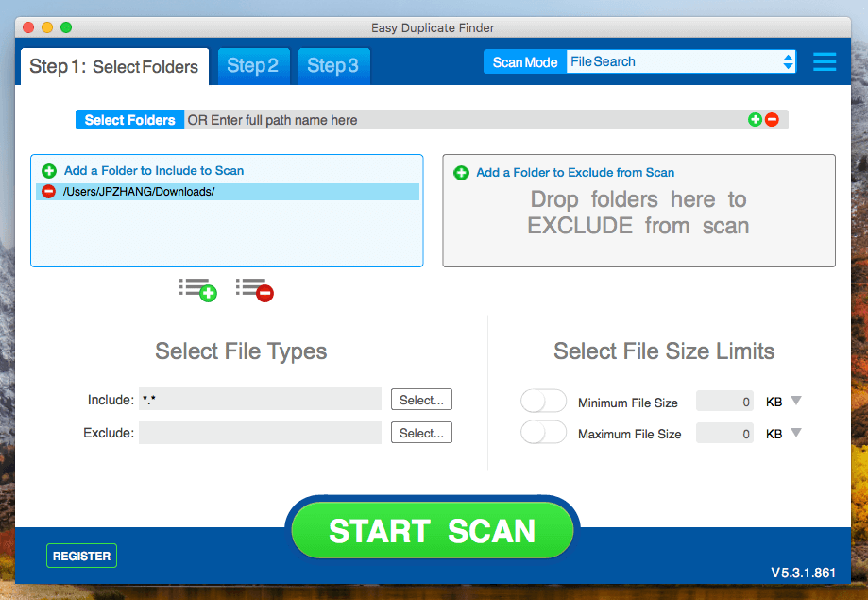868x600 pixels.
Task: Click the REGISTER button
Action: (x=81, y=556)
